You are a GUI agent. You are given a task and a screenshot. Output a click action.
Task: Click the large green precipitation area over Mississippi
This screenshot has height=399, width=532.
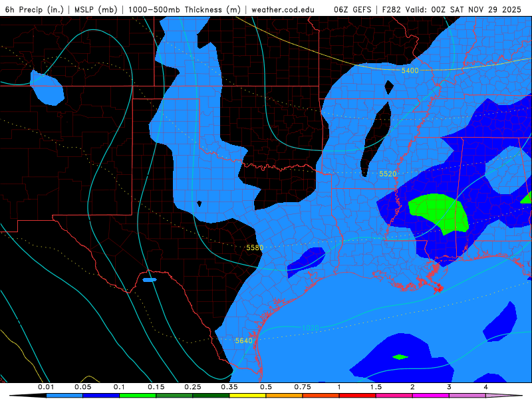440,212
